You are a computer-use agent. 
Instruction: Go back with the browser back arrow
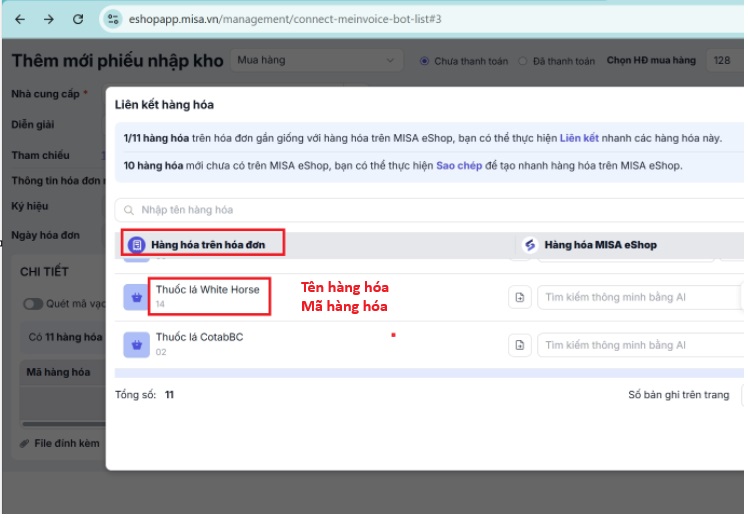click(x=20, y=19)
